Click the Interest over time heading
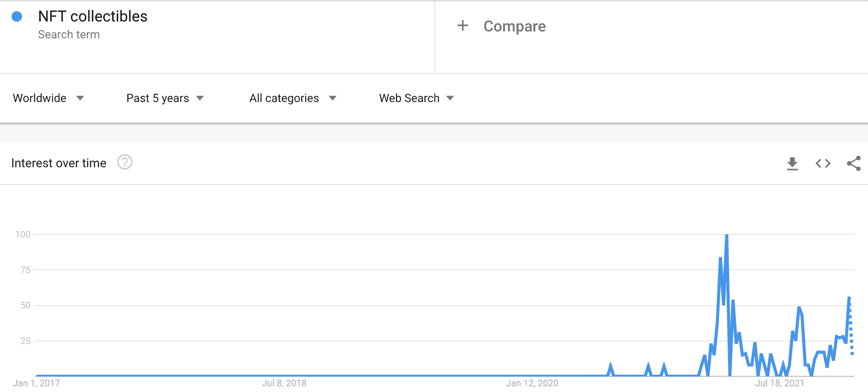868x392 pixels. click(59, 163)
